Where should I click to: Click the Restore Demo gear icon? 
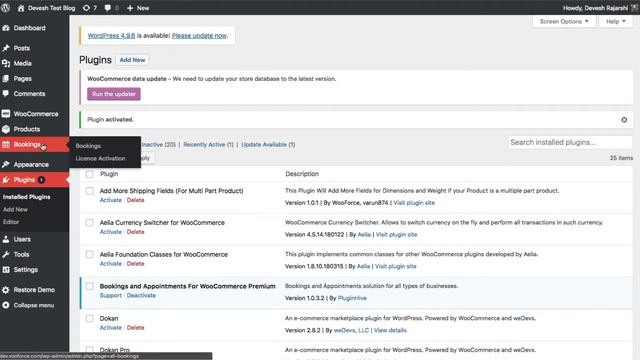6,290
